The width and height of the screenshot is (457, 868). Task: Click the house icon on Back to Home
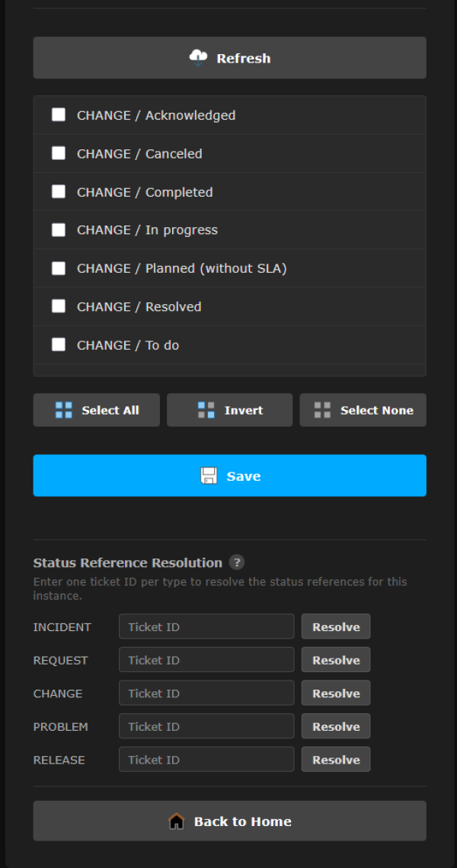[177, 821]
